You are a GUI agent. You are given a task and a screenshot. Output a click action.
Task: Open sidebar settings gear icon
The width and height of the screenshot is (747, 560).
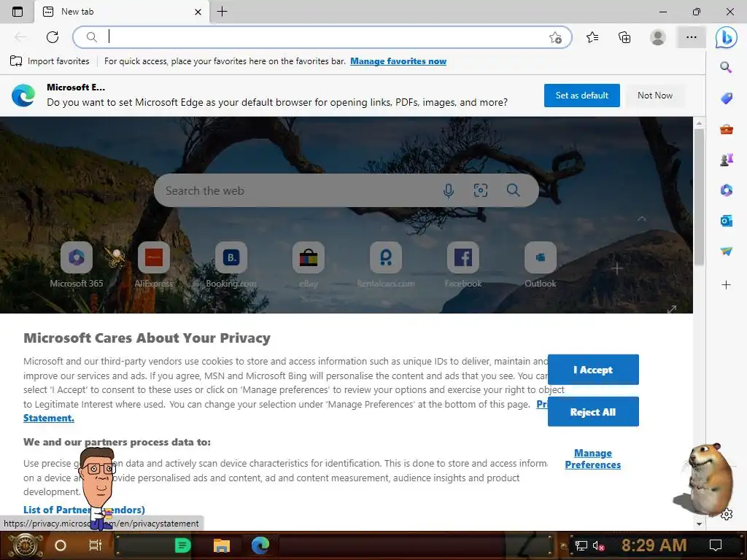(727, 514)
